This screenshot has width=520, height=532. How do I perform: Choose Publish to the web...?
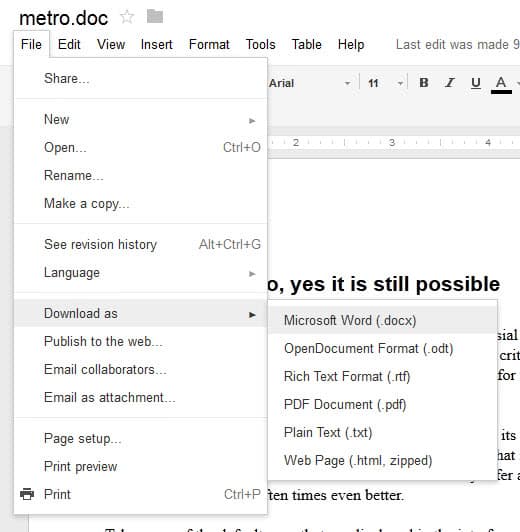click(x=140, y=341)
